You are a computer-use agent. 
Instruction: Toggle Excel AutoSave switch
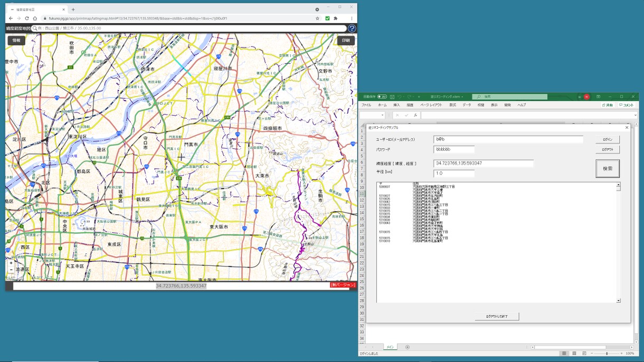(382, 97)
